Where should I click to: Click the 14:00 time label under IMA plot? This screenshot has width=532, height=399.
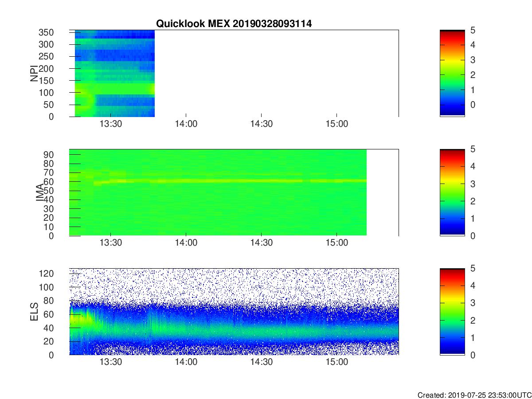click(x=186, y=243)
